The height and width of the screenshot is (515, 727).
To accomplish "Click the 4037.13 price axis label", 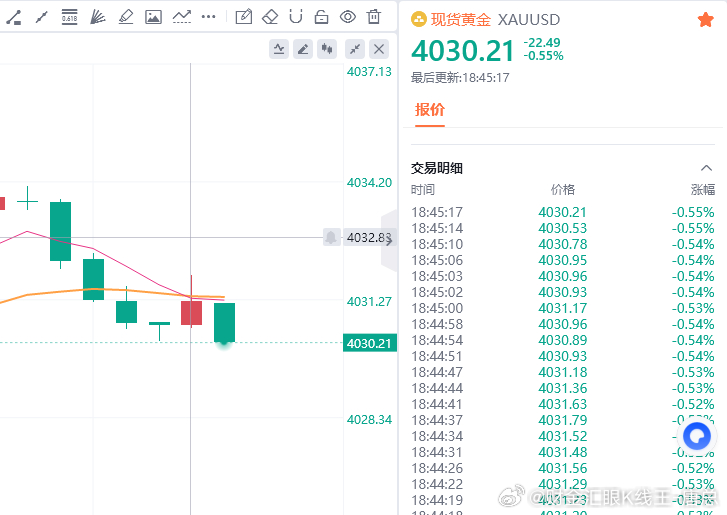I will coord(369,72).
